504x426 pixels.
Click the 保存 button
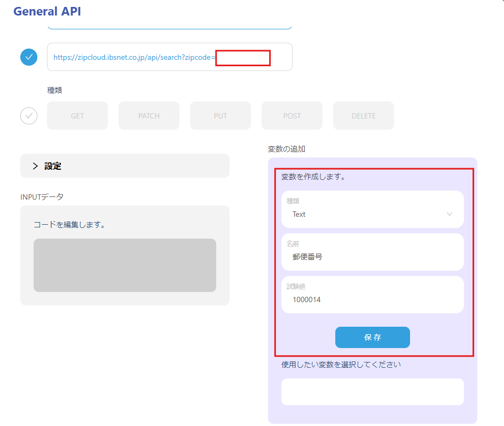(x=373, y=337)
